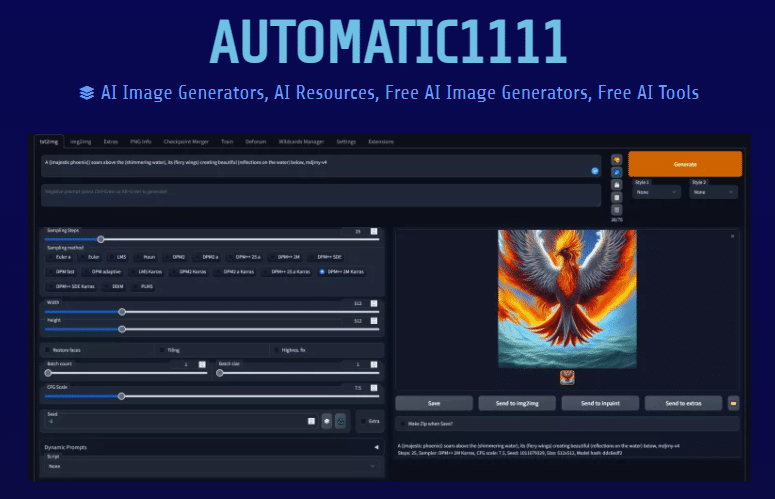Select the Heun sampling method
This screenshot has height=499, width=775.
pyautogui.click(x=145, y=257)
